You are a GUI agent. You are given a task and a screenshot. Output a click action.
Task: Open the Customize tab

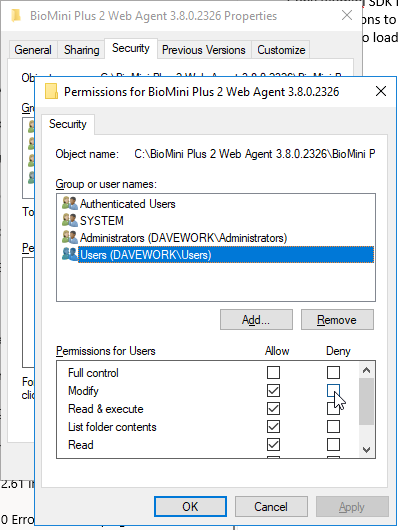coord(281,50)
